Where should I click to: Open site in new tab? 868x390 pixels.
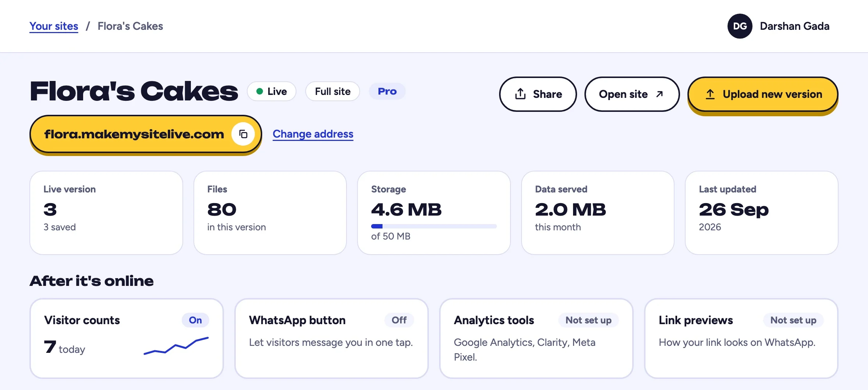[x=632, y=94]
